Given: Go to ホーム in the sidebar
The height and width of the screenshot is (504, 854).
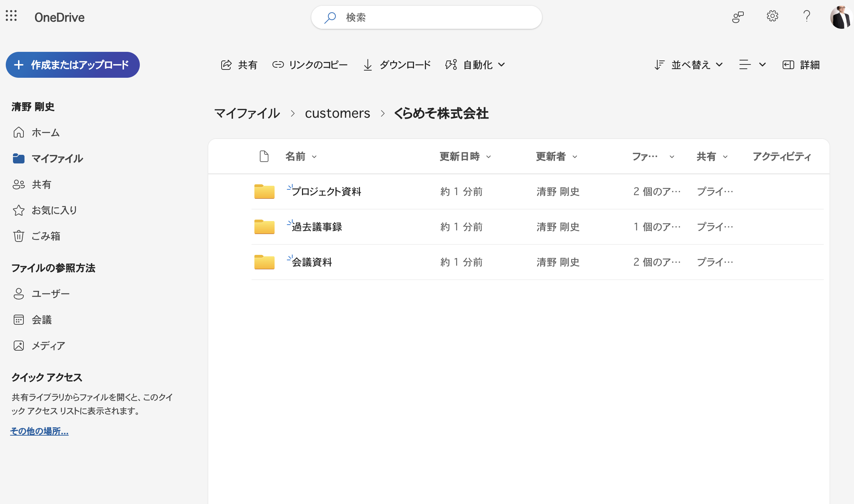Looking at the screenshot, I should pos(45,132).
